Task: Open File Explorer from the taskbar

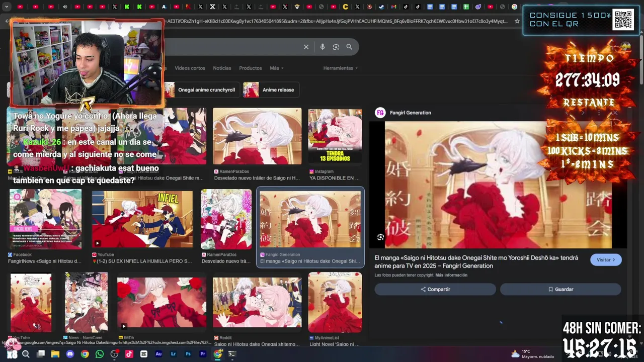Action: [x=55, y=354]
